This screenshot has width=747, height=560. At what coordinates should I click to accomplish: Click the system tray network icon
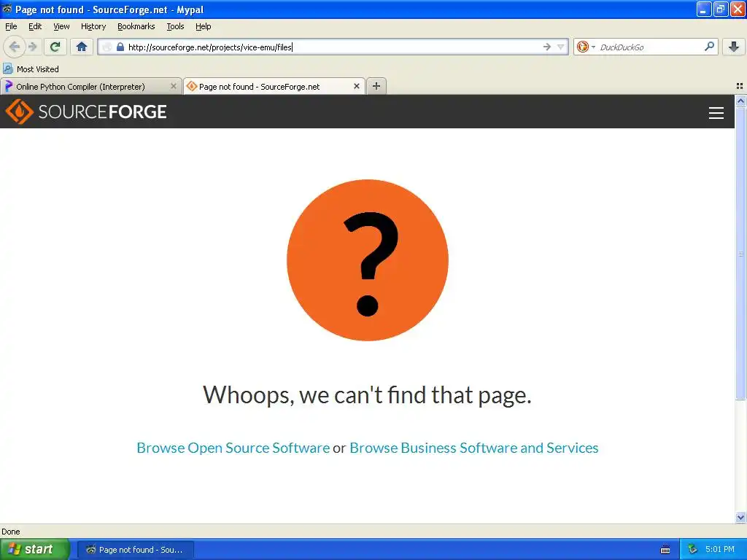pos(693,549)
